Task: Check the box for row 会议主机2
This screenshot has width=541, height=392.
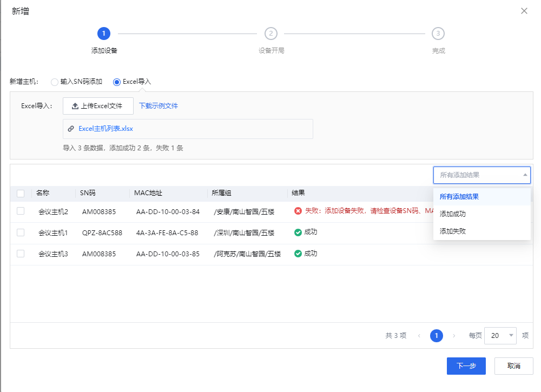Action: click(21, 211)
